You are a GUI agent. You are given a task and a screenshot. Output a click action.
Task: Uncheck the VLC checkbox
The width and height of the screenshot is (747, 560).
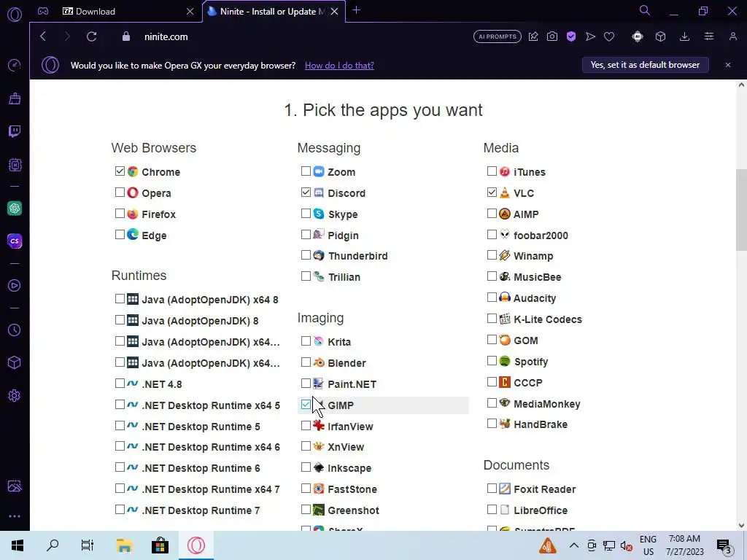tap(492, 192)
